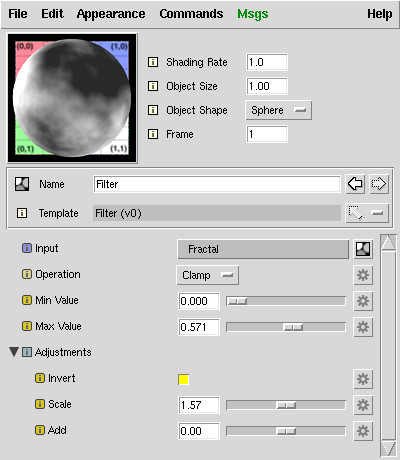Open the Appearance menu
Viewport: 400px width, 460px height.
(x=111, y=14)
